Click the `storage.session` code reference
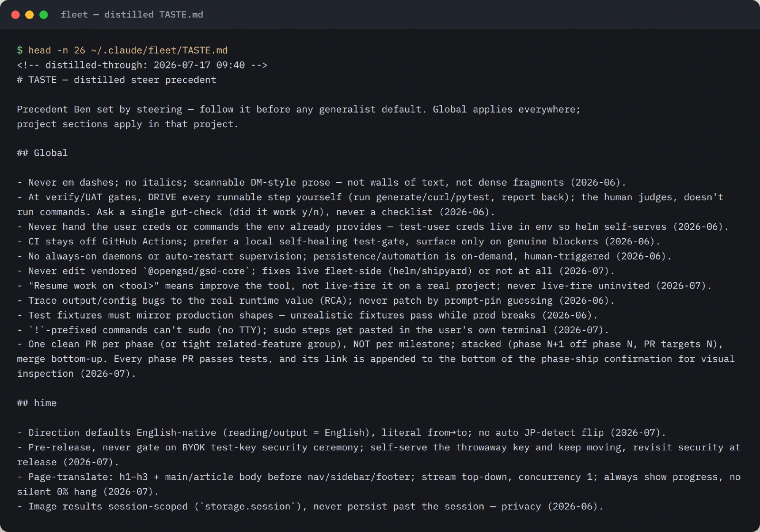The height and width of the screenshot is (532, 760). tap(247, 506)
